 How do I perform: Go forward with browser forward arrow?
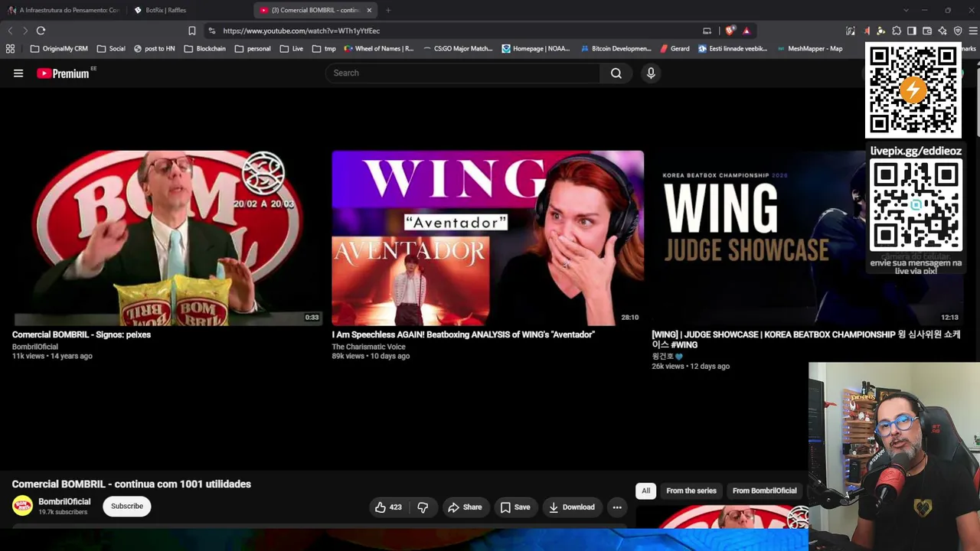[x=24, y=31]
